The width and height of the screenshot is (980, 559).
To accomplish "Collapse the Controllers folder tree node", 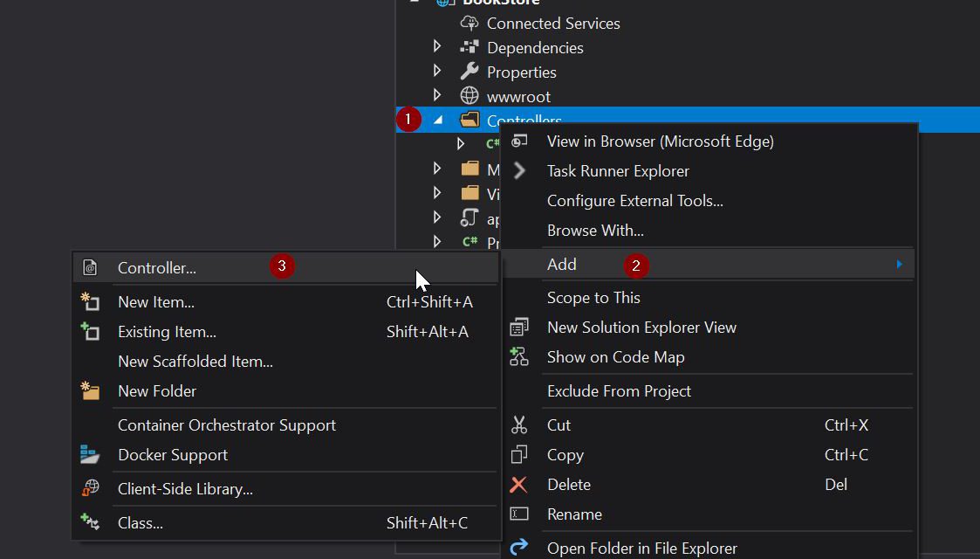I will (438, 121).
